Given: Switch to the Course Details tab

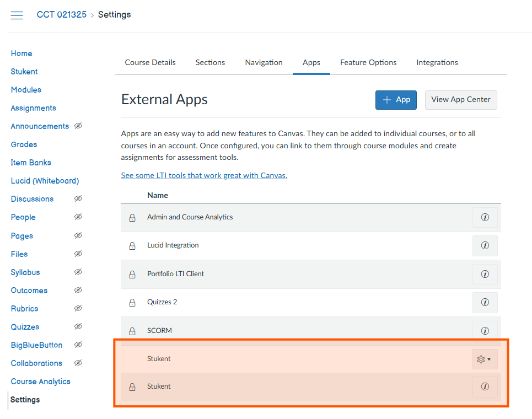Looking at the screenshot, I should click(150, 62).
